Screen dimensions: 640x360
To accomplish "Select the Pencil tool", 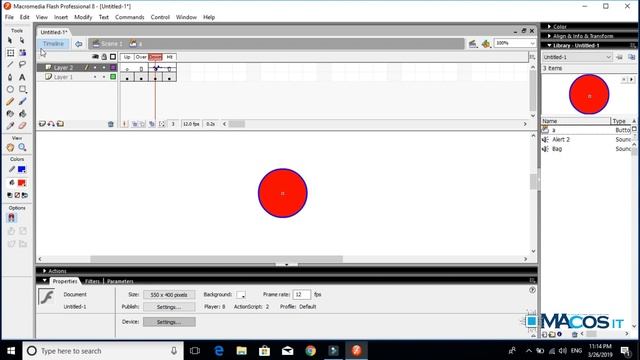I will (10, 101).
